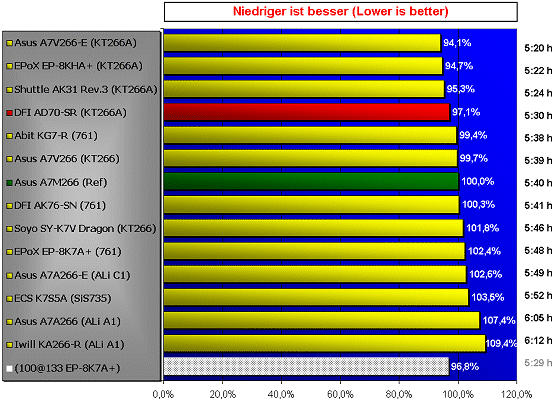Click the grayed 5:29 h time label
The width and height of the screenshot is (555, 400).
tap(538, 363)
